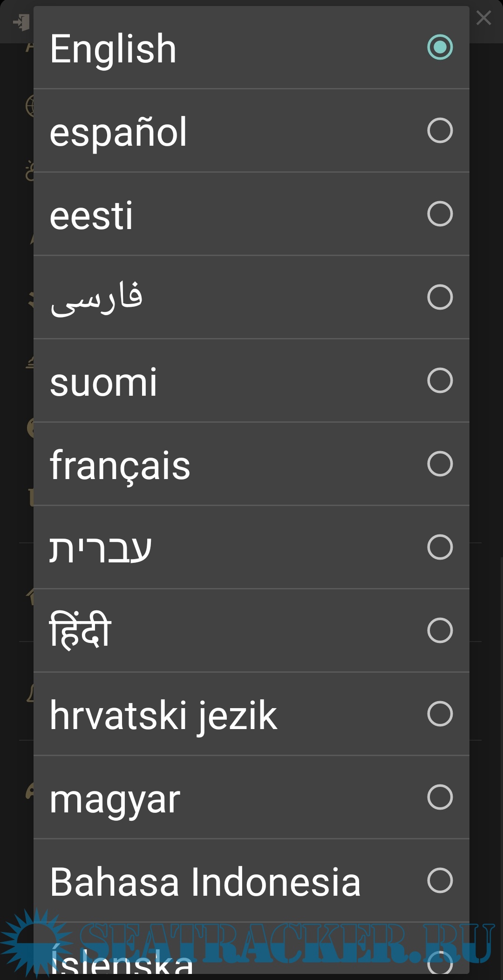This screenshot has width=503, height=980.
Task: Choose the français radio button
Action: pyautogui.click(x=440, y=464)
